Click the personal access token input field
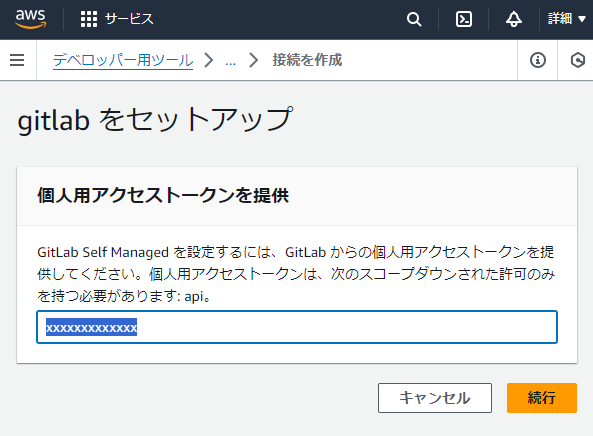593x436 pixels. [297, 327]
